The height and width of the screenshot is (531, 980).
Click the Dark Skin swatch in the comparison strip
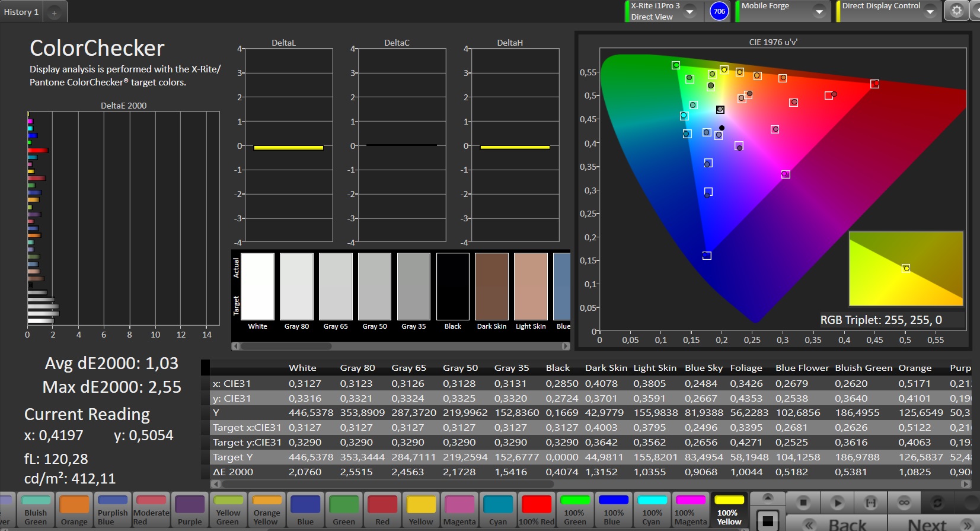[491, 287]
